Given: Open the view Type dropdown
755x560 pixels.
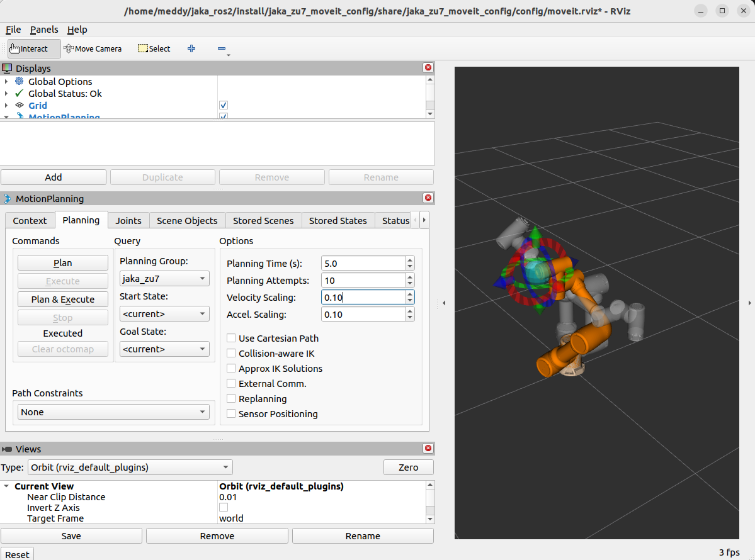Looking at the screenshot, I should point(129,467).
